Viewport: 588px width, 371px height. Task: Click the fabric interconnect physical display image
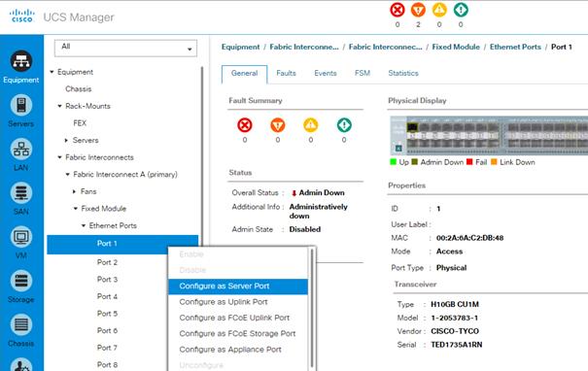pos(489,135)
